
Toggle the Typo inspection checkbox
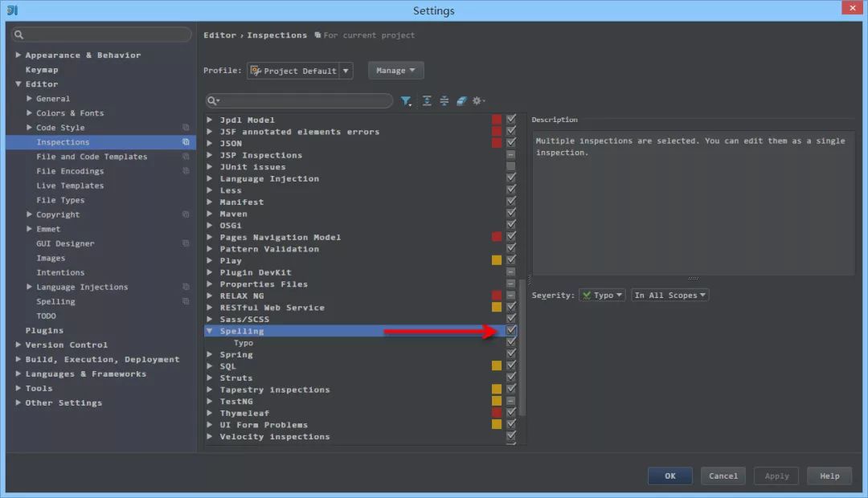tap(510, 343)
